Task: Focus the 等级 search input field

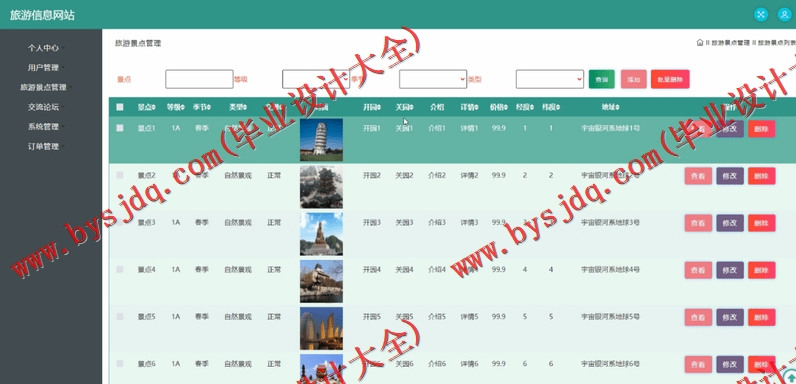Action: click(316, 79)
